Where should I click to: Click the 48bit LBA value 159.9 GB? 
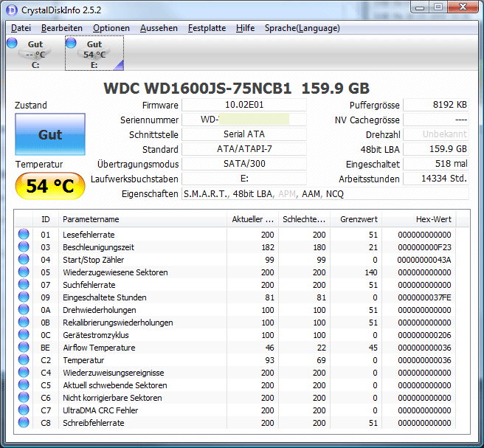[436, 149]
